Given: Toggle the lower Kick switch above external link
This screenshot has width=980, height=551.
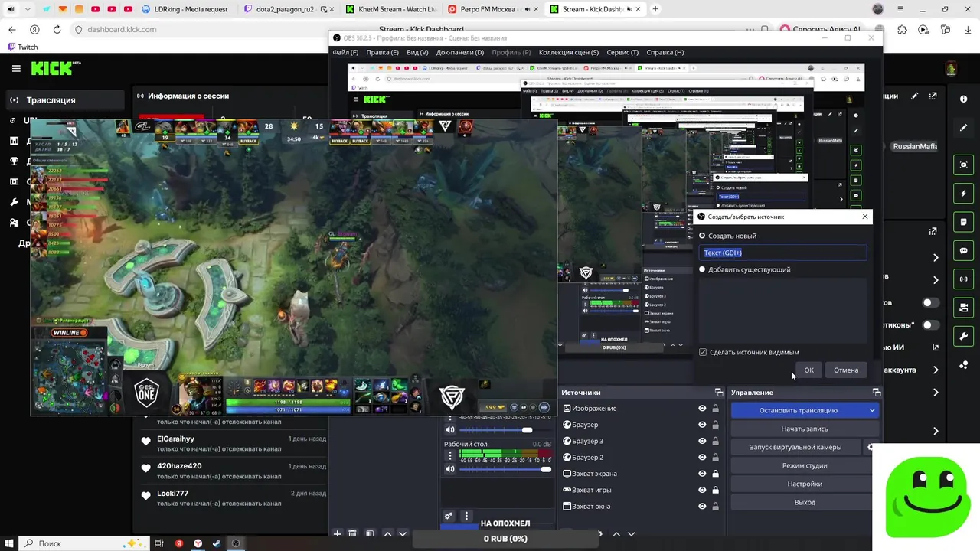Looking at the screenshot, I should pos(929,324).
